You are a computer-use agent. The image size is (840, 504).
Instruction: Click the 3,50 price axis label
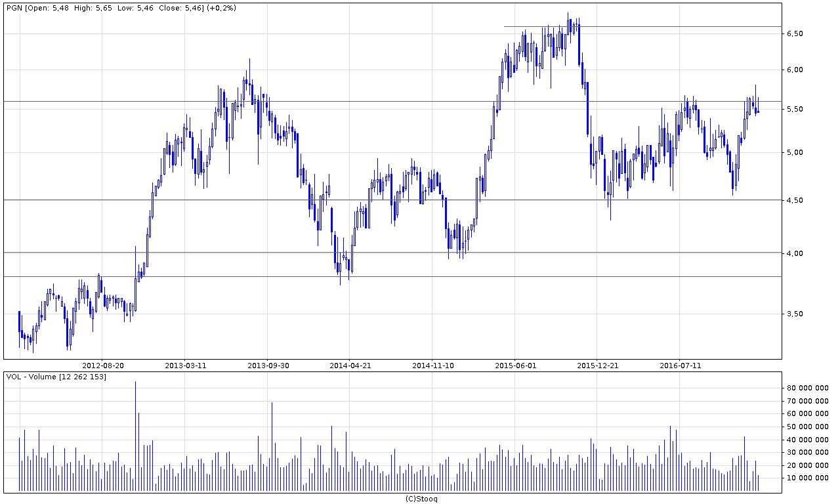795,314
